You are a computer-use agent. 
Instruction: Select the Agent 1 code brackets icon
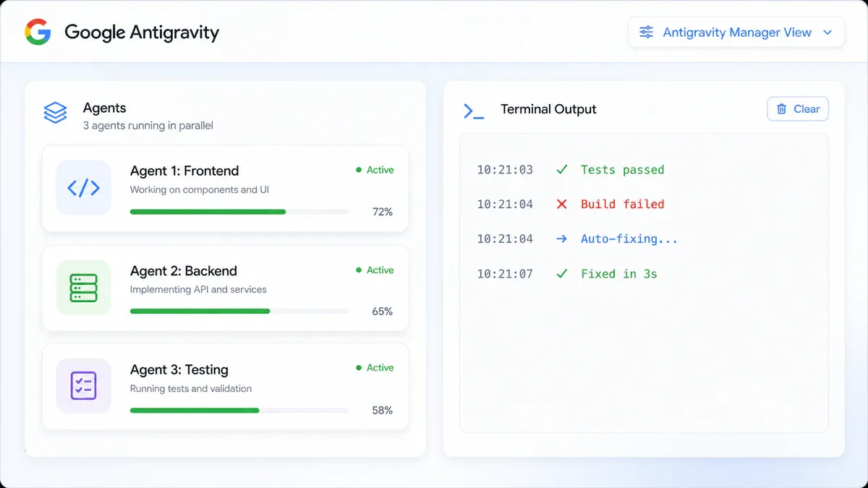point(84,188)
